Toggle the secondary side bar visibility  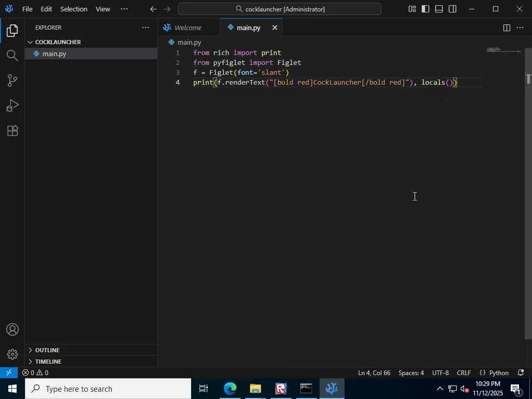pyautogui.click(x=453, y=9)
